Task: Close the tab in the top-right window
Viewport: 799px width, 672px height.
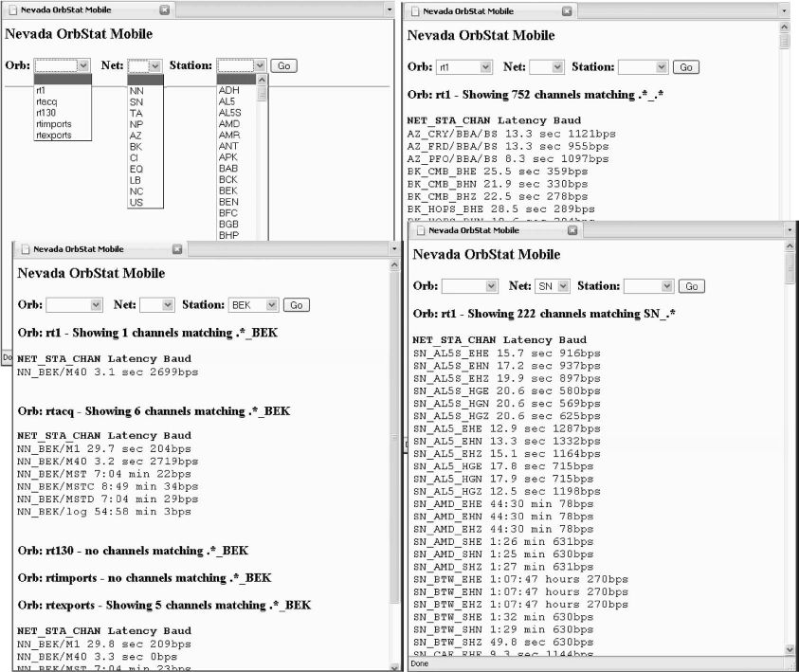Action: tap(567, 11)
